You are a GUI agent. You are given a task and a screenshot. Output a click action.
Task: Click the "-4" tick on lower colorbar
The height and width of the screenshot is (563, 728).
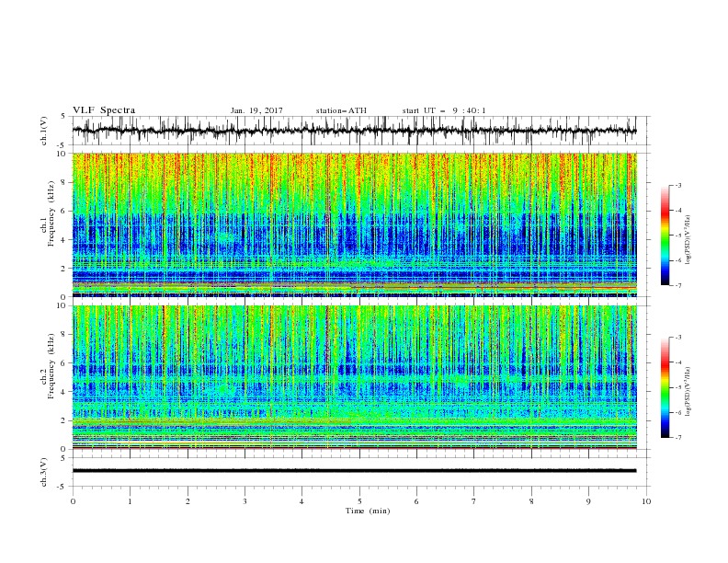(x=678, y=362)
